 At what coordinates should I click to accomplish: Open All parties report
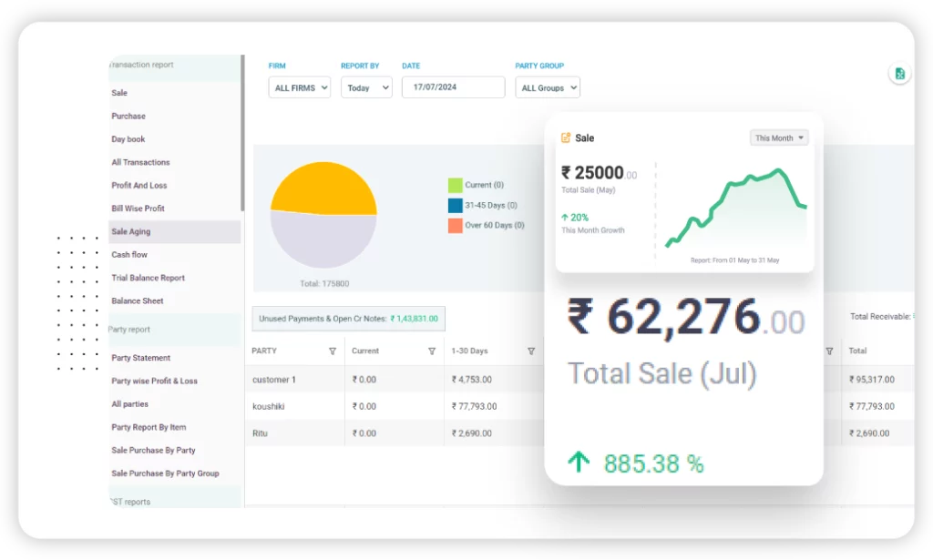click(x=129, y=404)
